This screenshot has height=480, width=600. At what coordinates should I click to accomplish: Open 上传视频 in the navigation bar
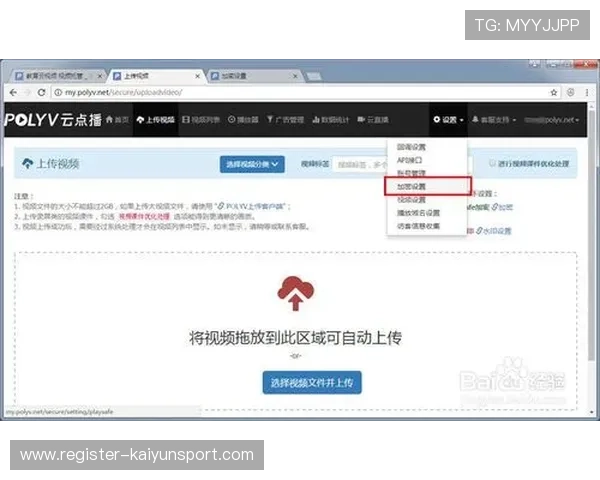pyautogui.click(x=156, y=120)
